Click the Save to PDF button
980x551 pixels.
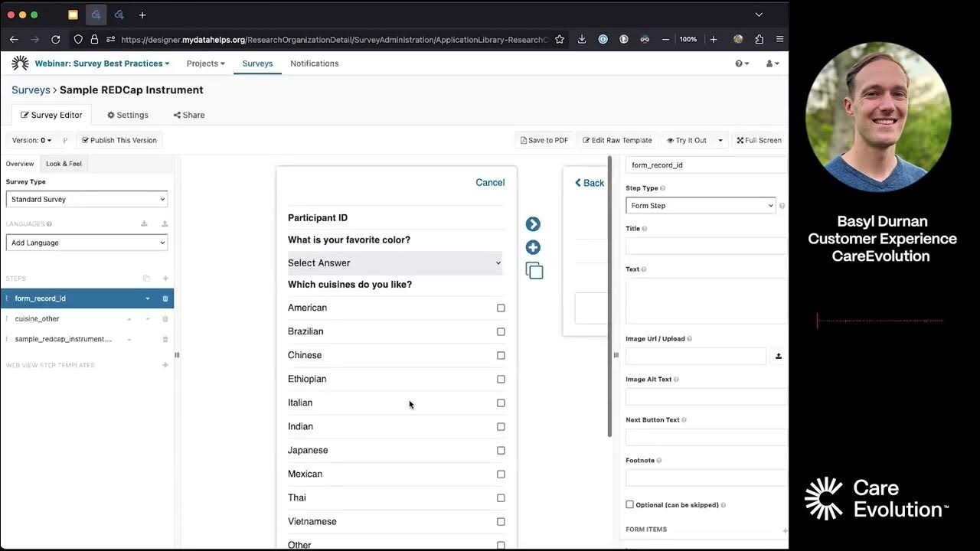click(x=544, y=140)
